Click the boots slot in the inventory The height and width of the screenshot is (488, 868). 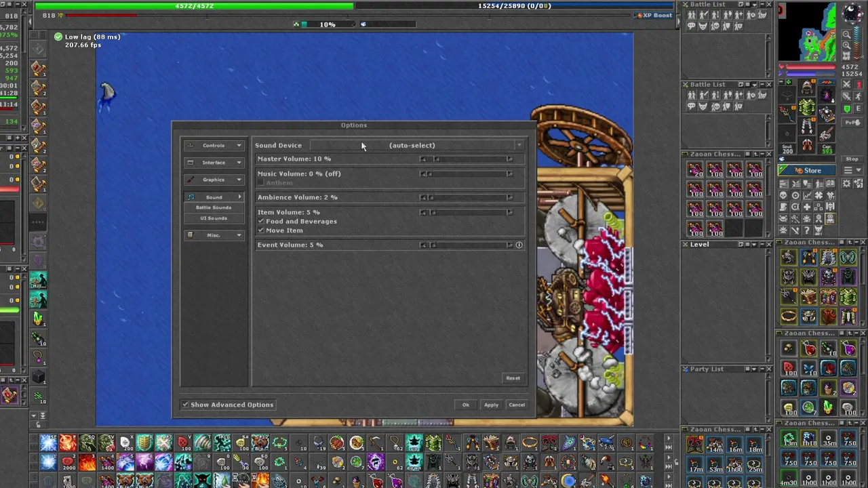pos(806,144)
